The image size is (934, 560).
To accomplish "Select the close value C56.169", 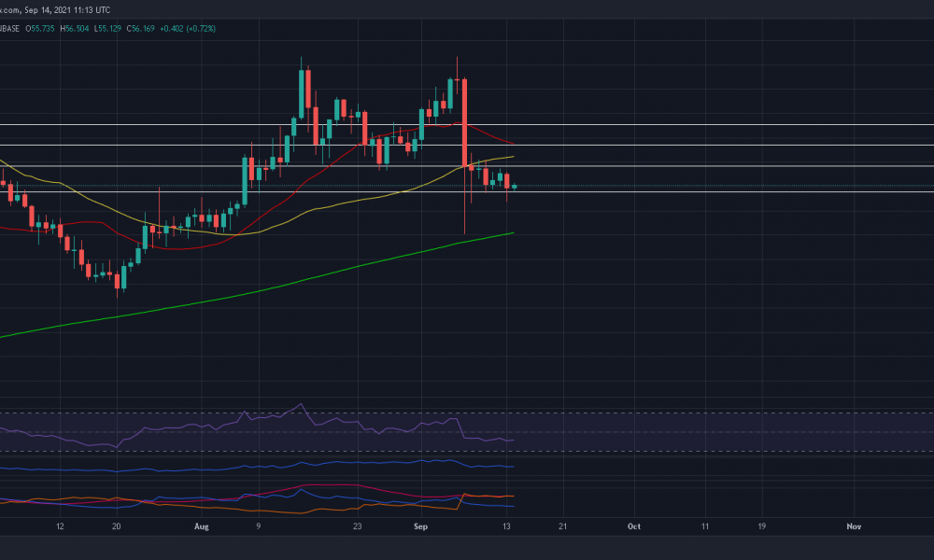I will (141, 29).
